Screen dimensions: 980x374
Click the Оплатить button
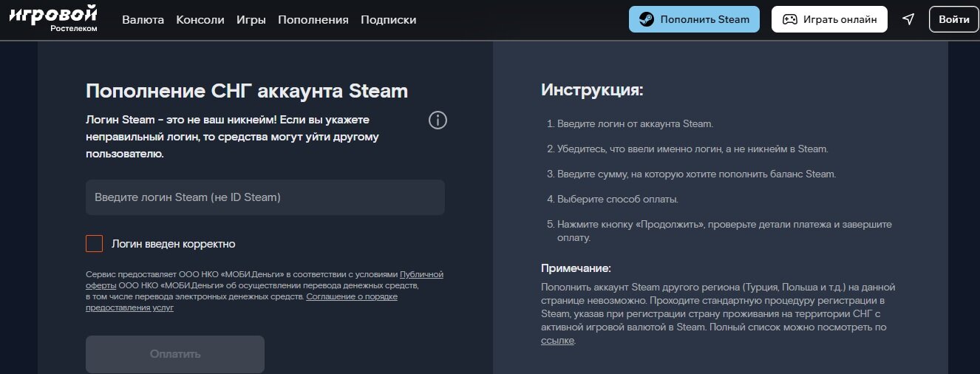coord(175,354)
